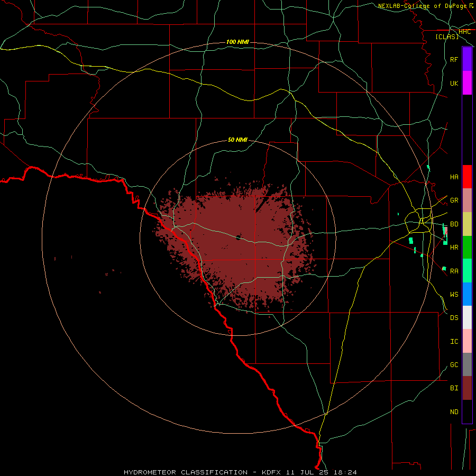The height and width of the screenshot is (476, 476).
Task: Click the UK legend label
Action: (x=454, y=83)
